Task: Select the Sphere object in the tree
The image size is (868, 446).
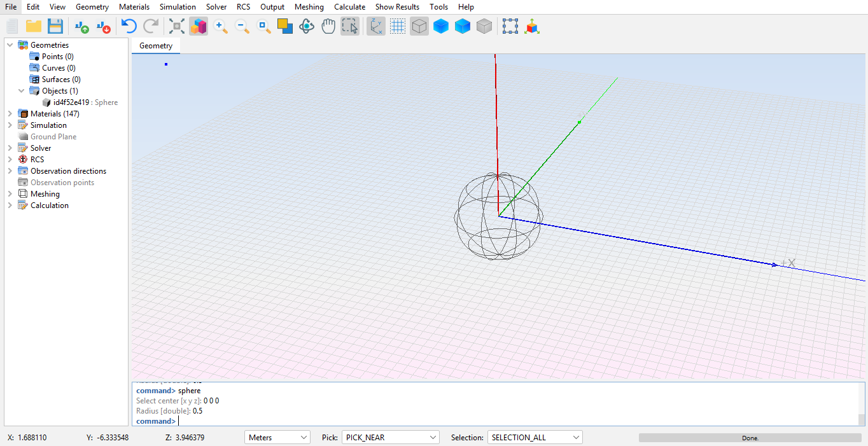Action: (x=85, y=102)
